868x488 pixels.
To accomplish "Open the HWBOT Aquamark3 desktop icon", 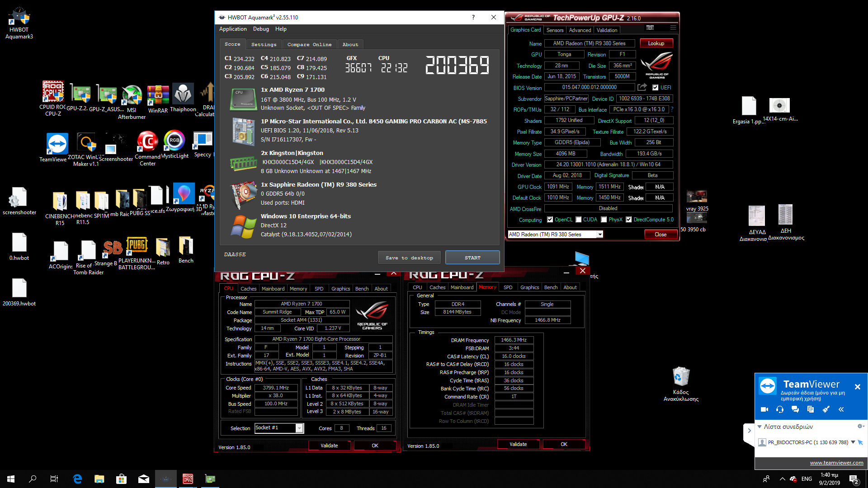I will coord(19,23).
